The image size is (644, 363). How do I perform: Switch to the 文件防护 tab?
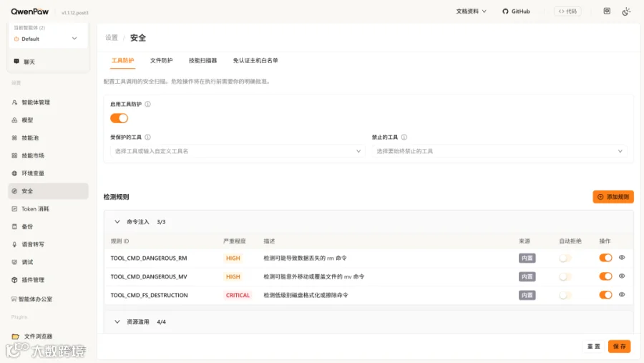coord(162,60)
